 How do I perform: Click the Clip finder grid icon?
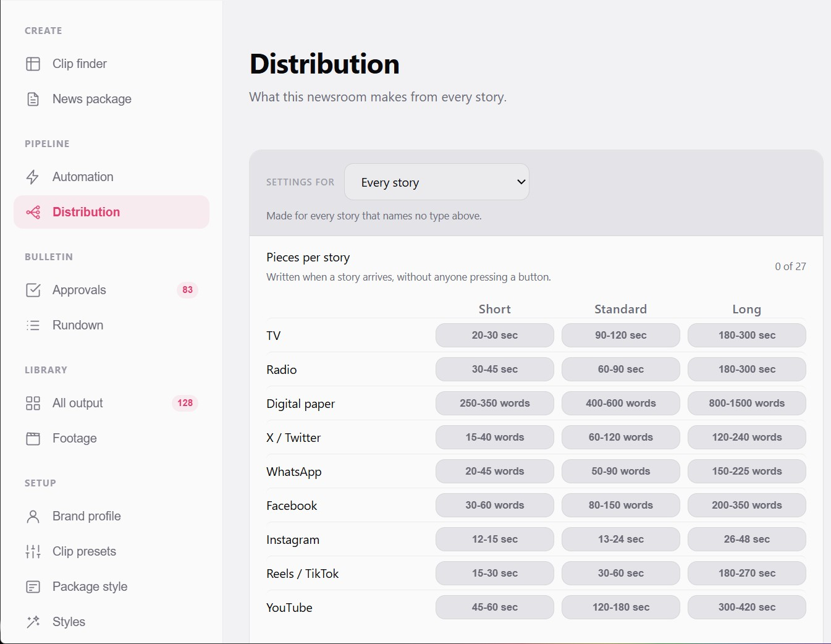pyautogui.click(x=33, y=64)
